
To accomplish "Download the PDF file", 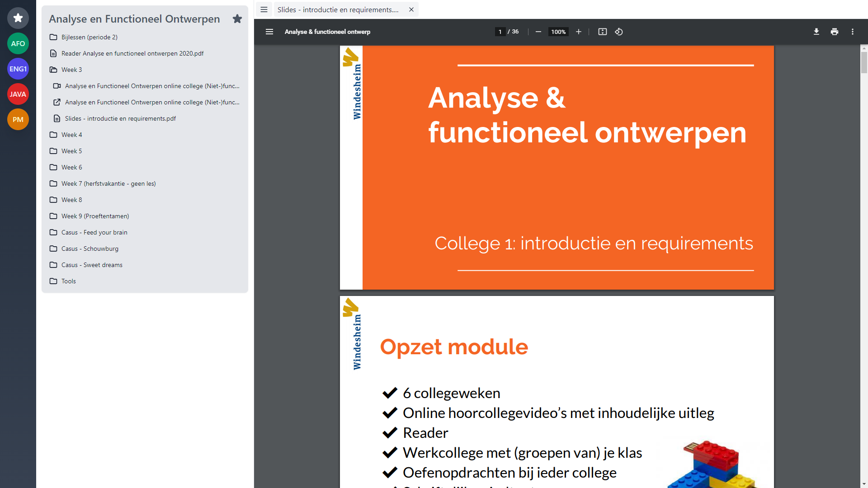I will [x=816, y=32].
